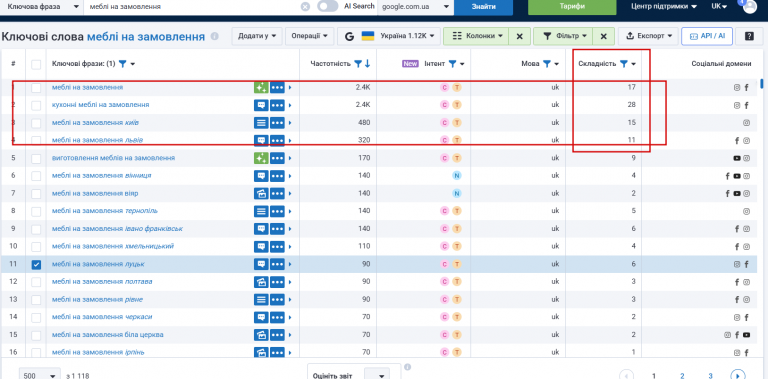
Task: Expand arrow for меблі на замовлення івано франківськ
Action: (289, 229)
